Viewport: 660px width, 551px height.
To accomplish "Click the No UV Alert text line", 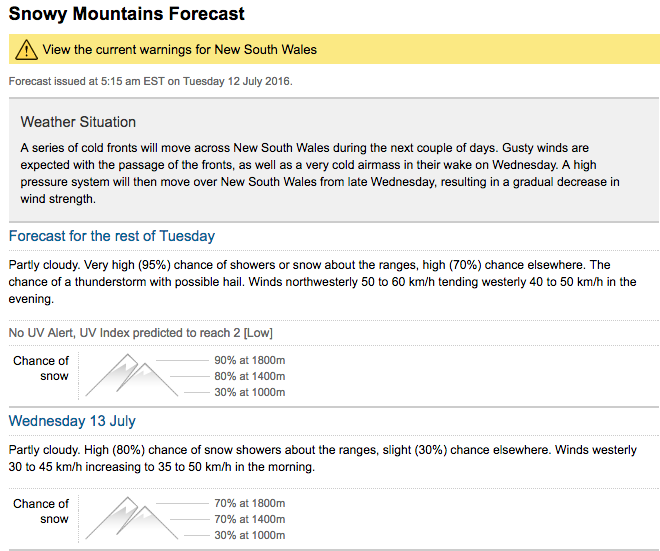I will [141, 333].
